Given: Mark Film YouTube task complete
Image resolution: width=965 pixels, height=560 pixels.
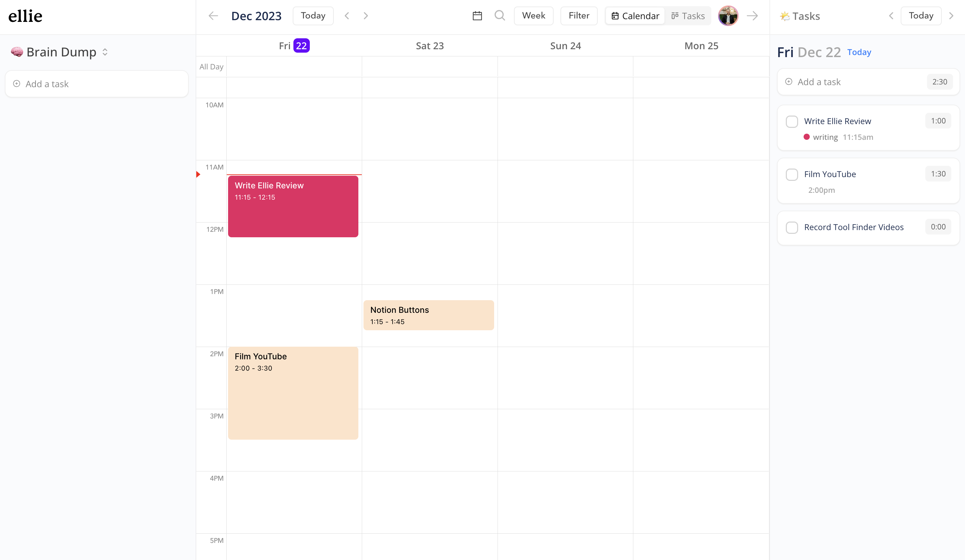Looking at the screenshot, I should click(792, 175).
